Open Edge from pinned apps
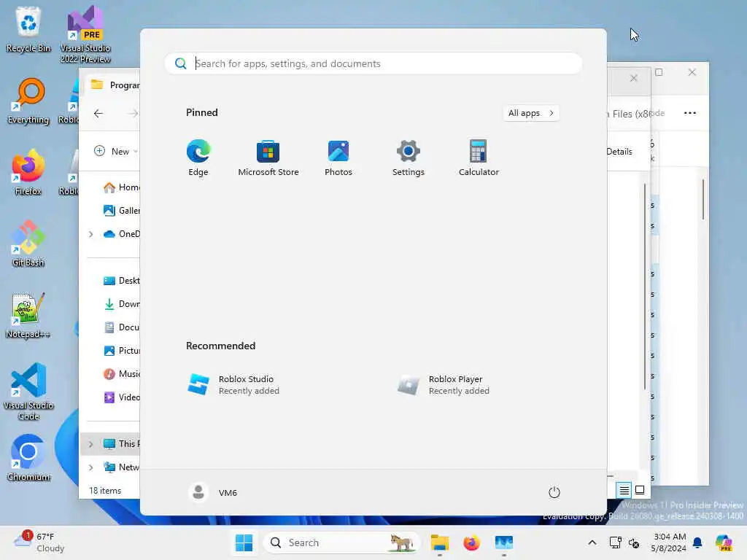 pos(198,157)
